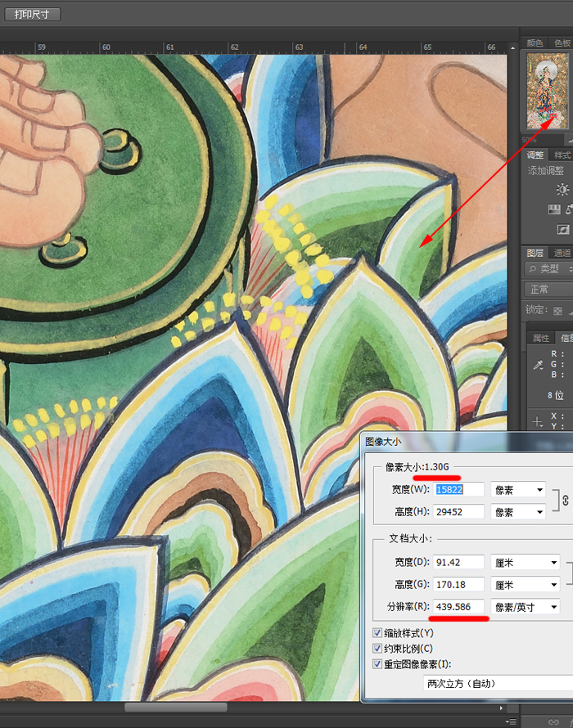Click the scroll-right arrow below the canvas

[x=500, y=708]
